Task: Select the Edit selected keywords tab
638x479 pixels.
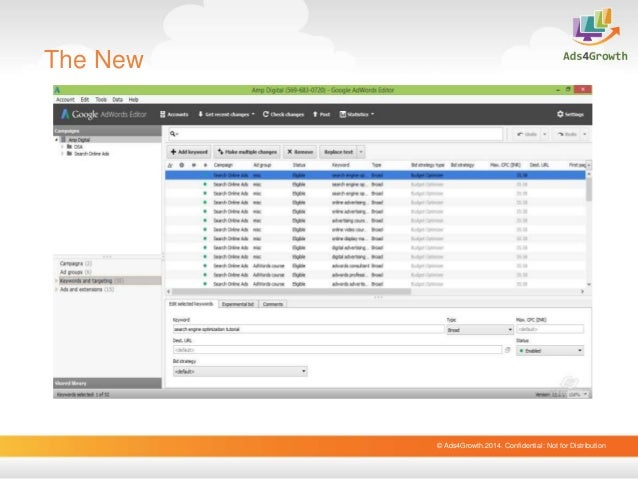Action: coord(191,304)
